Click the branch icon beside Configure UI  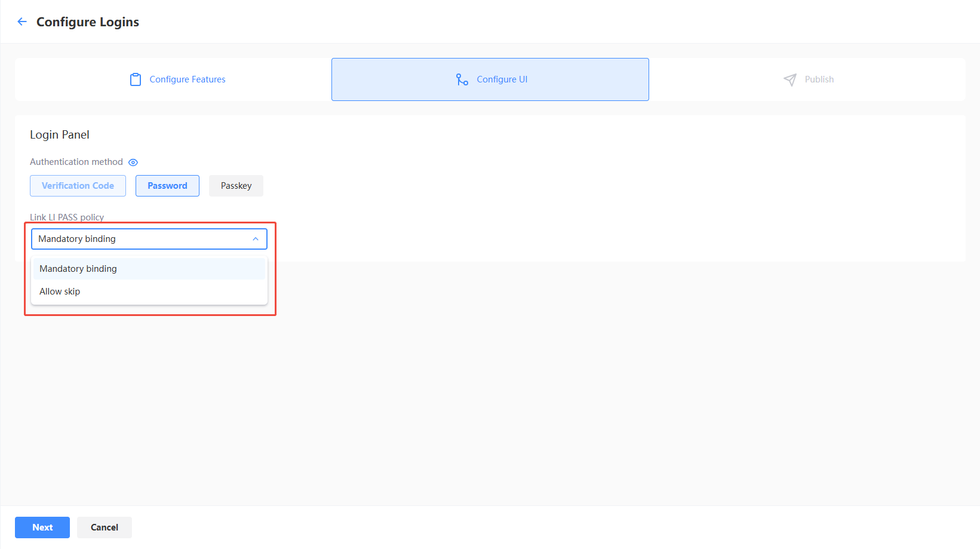(x=462, y=79)
